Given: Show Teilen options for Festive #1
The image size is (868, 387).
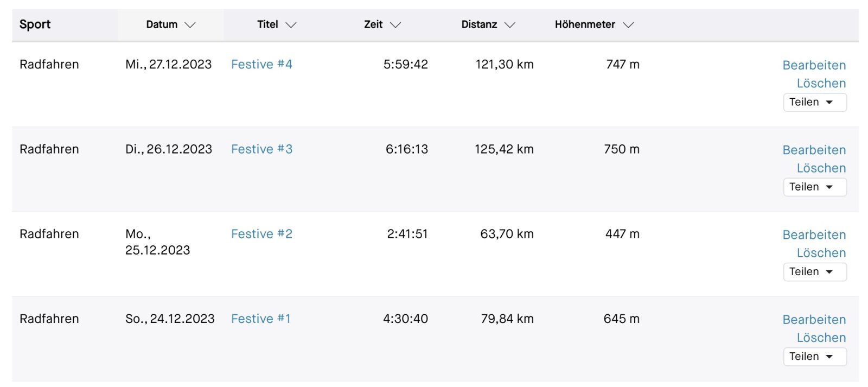Looking at the screenshot, I should (814, 357).
